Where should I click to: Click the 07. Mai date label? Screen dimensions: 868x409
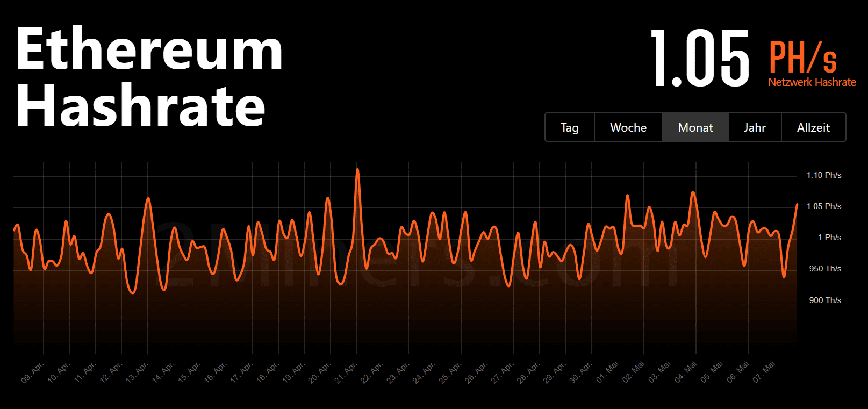click(x=764, y=372)
